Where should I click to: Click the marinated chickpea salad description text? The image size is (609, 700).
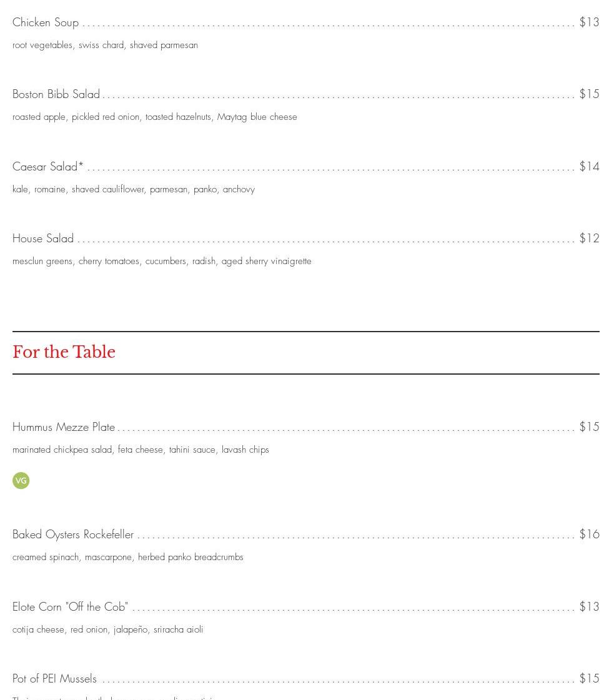pos(141,450)
